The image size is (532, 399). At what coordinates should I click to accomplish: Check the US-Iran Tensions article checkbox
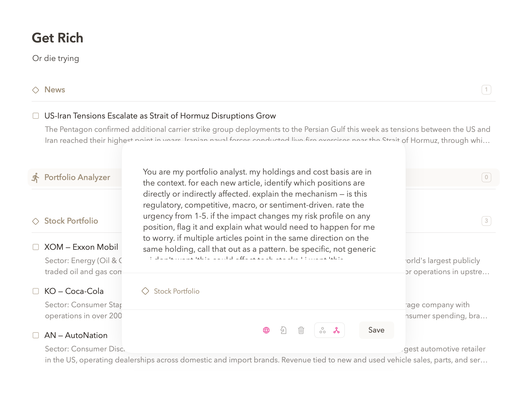pyautogui.click(x=36, y=116)
